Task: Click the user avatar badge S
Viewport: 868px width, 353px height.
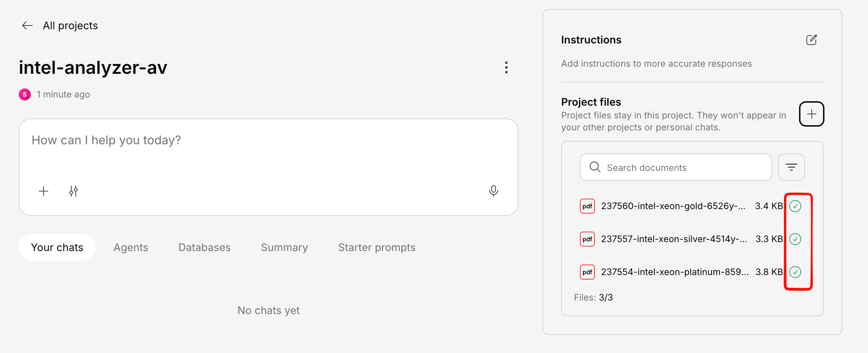Action: pos(25,94)
